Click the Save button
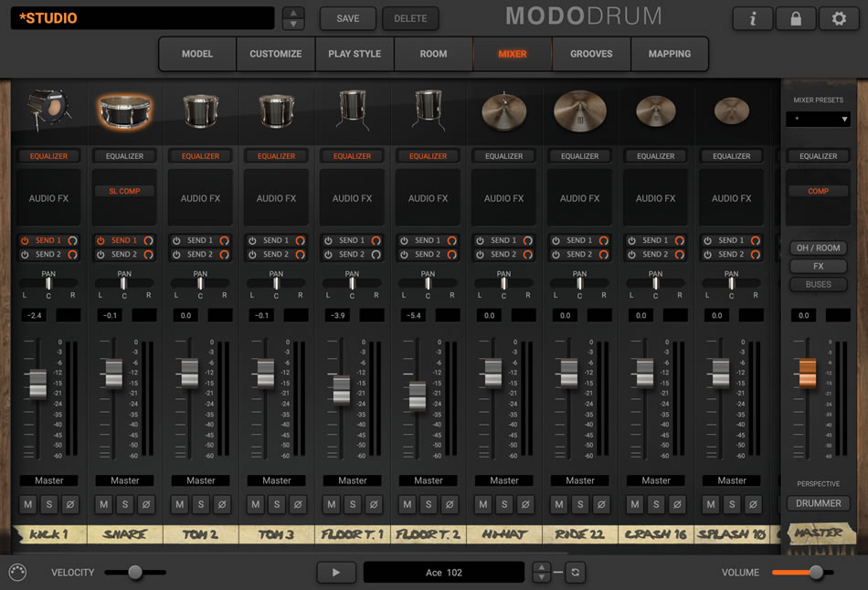This screenshot has height=590, width=868. [x=347, y=18]
